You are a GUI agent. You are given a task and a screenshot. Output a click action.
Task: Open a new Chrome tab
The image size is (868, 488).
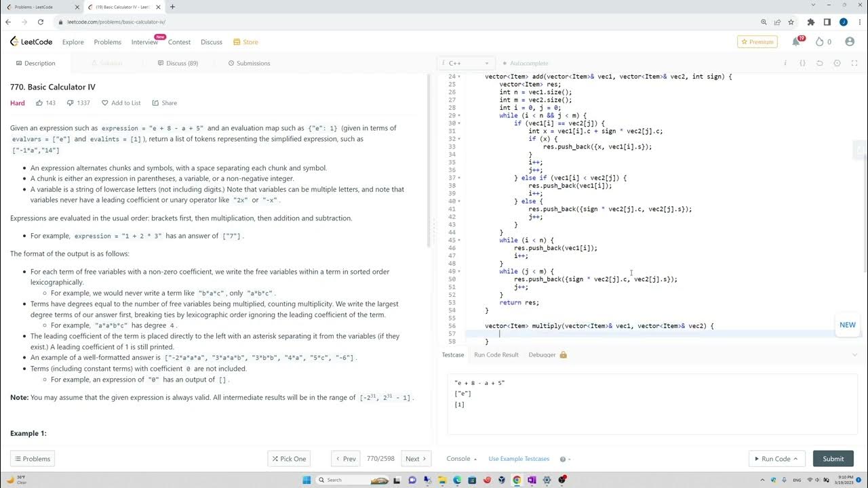tap(172, 7)
